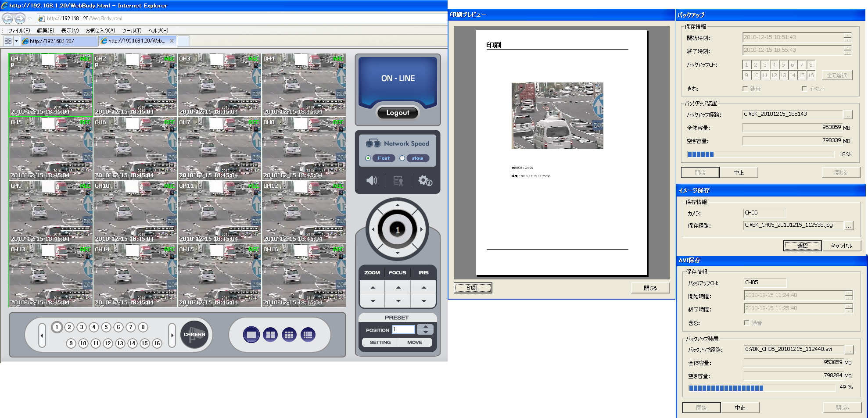The height and width of the screenshot is (418, 868).
Task: Open the お気に入り(A) menu
Action: click(100, 30)
